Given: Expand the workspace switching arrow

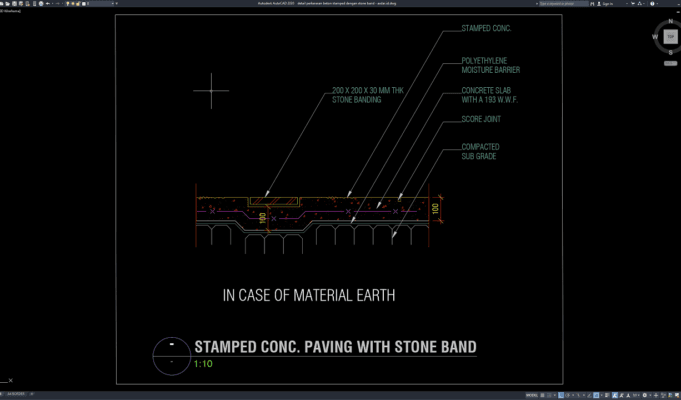Looking at the screenshot, I should tap(650, 395).
